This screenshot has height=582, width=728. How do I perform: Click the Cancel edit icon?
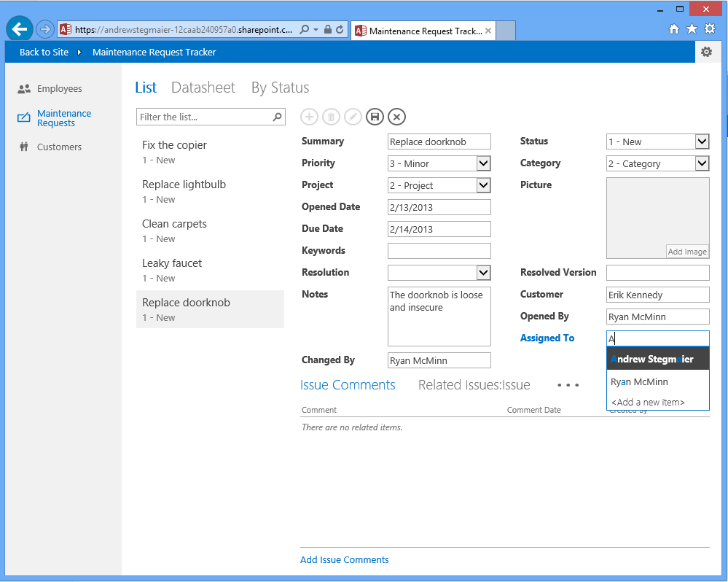point(396,117)
